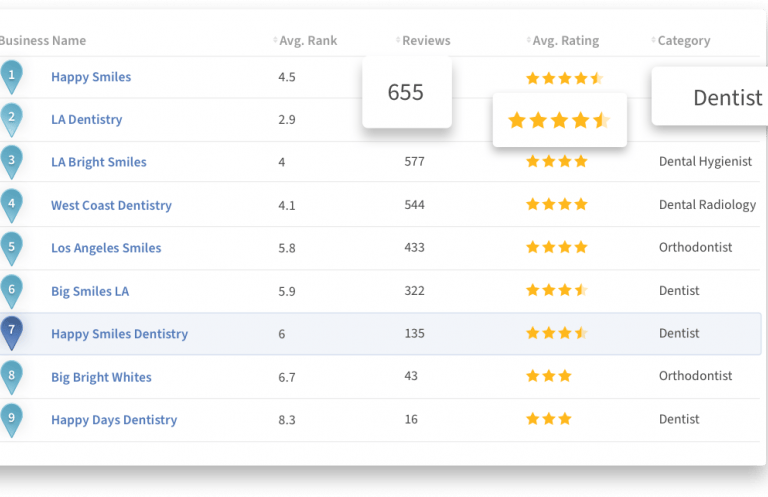
Task: Select the highlighted number 7 pin
Action: point(11,333)
